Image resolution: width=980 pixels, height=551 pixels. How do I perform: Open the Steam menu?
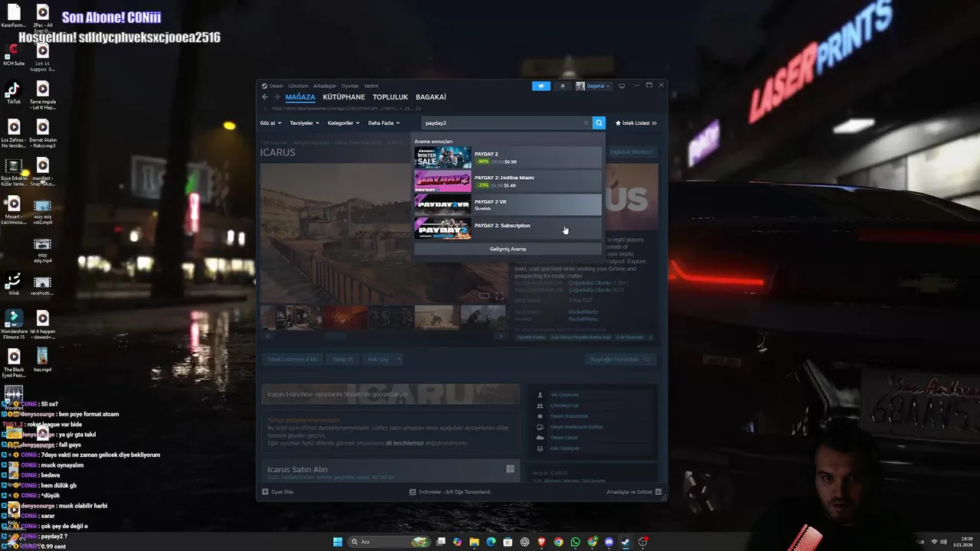tap(272, 86)
